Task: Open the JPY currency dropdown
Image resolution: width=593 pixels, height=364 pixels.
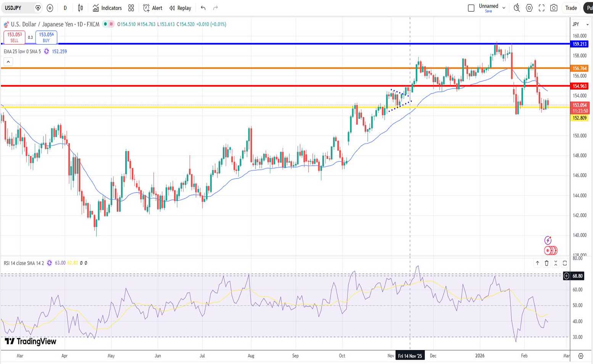Action: 580,24
